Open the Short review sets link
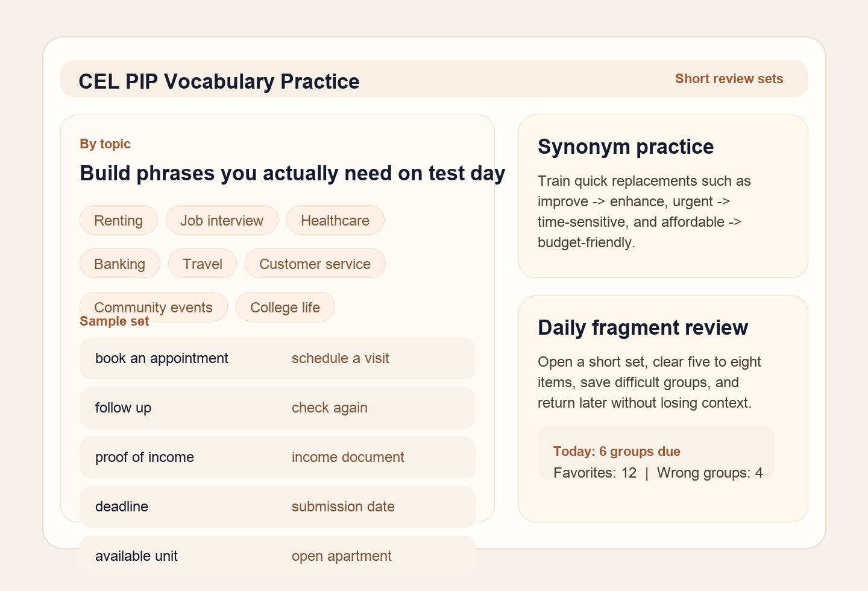Viewport: 868px width, 591px height. (729, 78)
